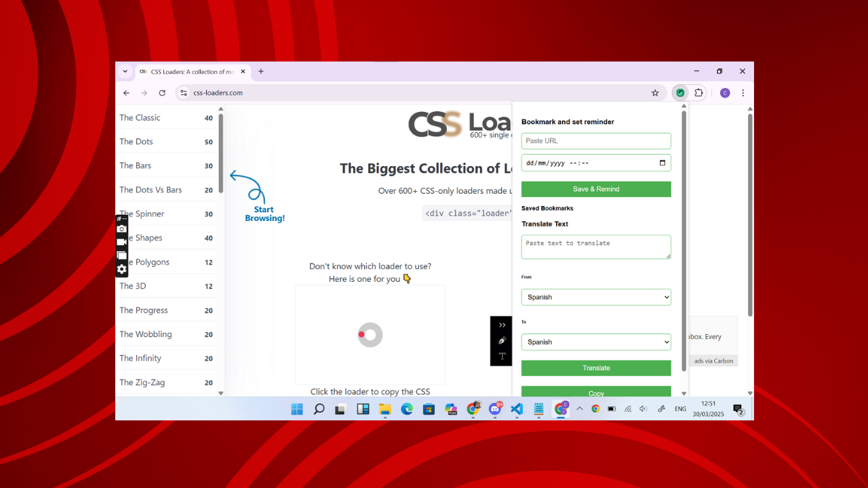Viewport: 868px width, 488px height.
Task: Select the pen tool in annotation toolbar
Action: (x=502, y=341)
